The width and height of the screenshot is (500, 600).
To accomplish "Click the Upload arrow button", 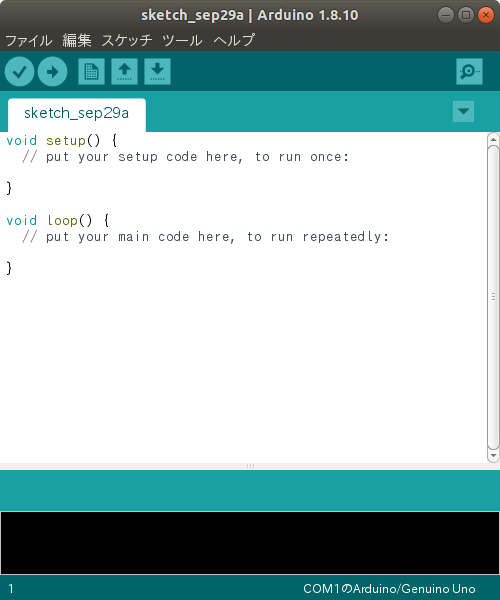I will 52,72.
